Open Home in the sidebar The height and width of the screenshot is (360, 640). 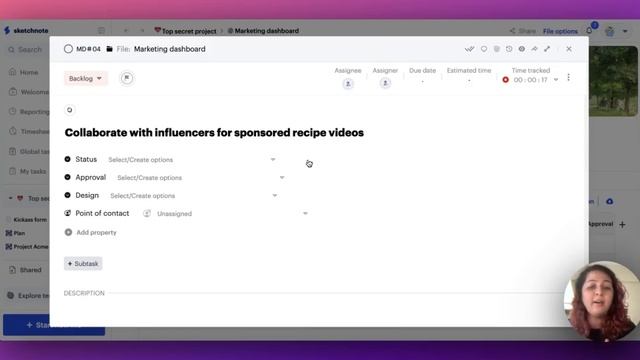(24, 72)
